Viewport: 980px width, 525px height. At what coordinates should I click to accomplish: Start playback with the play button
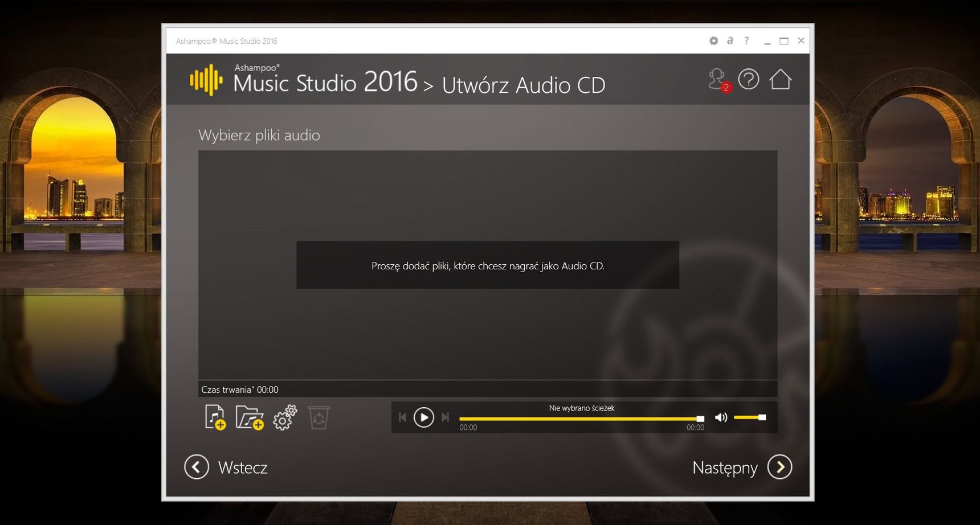423,417
